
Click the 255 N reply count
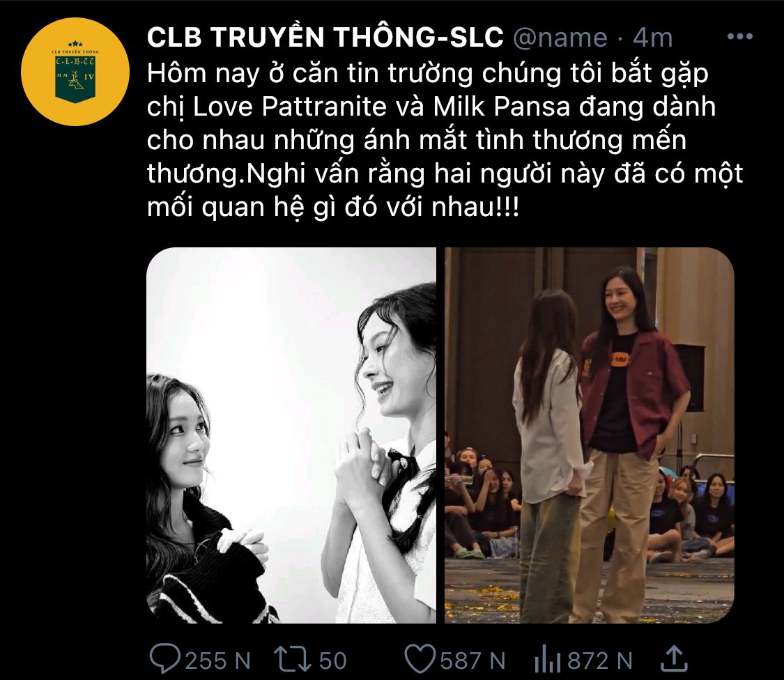(217, 660)
